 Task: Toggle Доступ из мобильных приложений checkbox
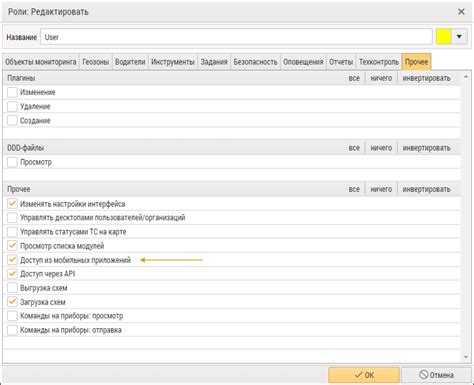pos(12,260)
